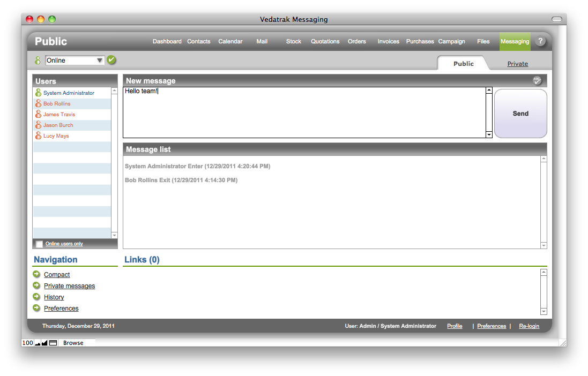
Task: Open the help question mark icon
Action: click(x=540, y=41)
